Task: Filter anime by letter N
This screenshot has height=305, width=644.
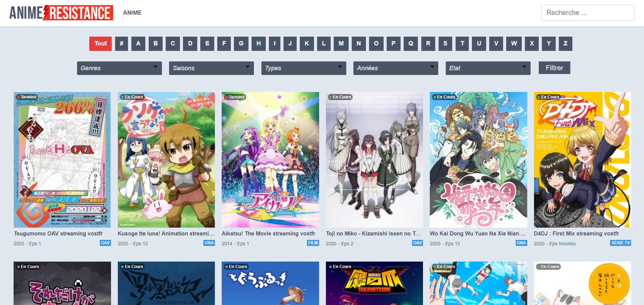Action: 359,43
